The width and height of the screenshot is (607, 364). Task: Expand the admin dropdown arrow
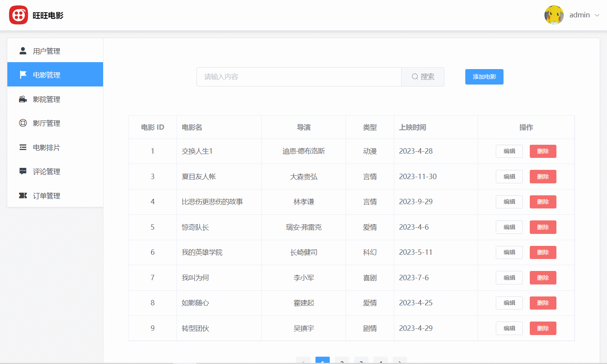(x=597, y=15)
